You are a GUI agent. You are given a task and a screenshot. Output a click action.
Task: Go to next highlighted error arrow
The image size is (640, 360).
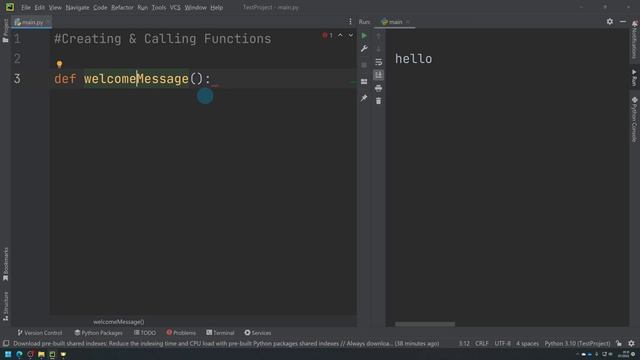pos(351,36)
